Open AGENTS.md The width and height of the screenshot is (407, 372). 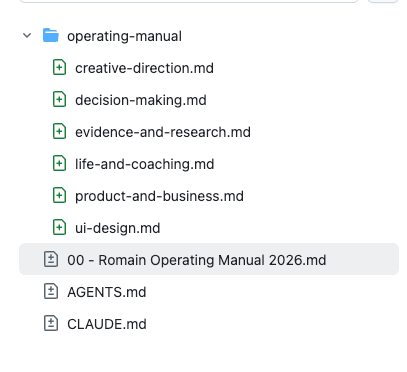(107, 292)
